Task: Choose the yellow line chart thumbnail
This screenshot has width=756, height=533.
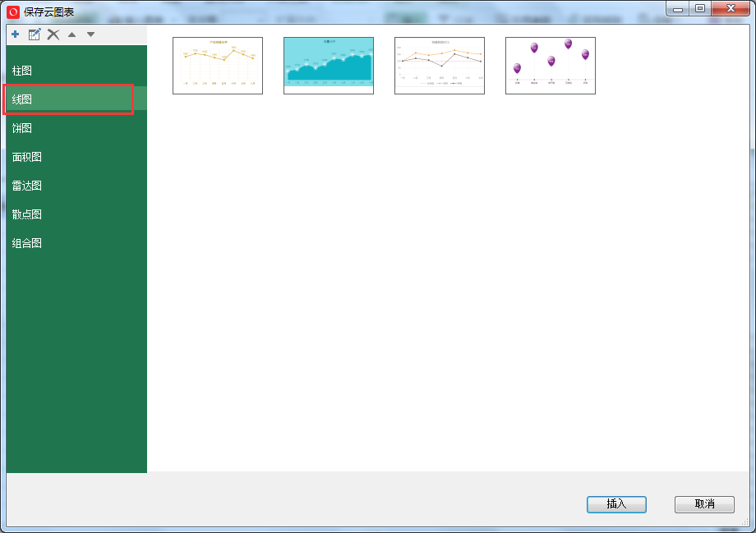Action: point(218,66)
